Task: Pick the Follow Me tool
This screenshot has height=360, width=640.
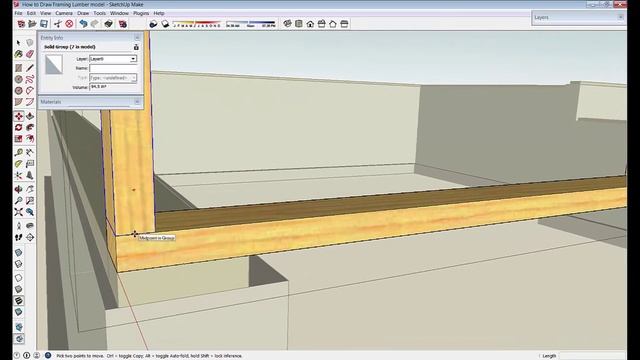Action: pos(30,128)
